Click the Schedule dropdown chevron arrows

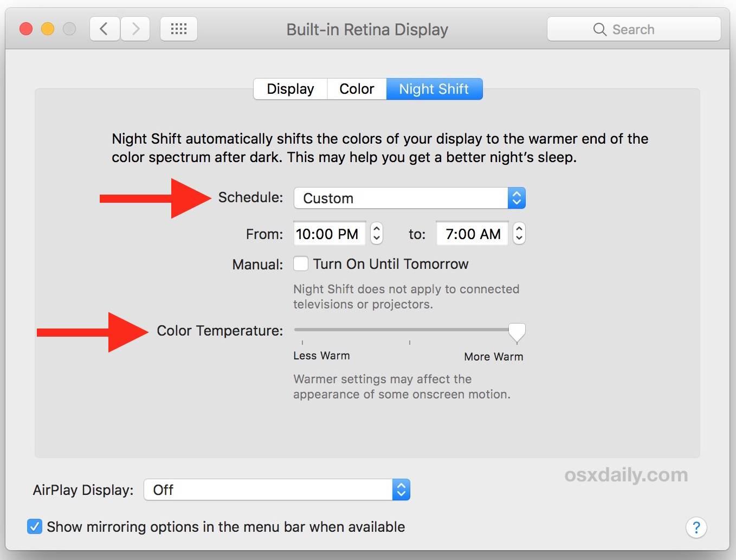(x=516, y=198)
